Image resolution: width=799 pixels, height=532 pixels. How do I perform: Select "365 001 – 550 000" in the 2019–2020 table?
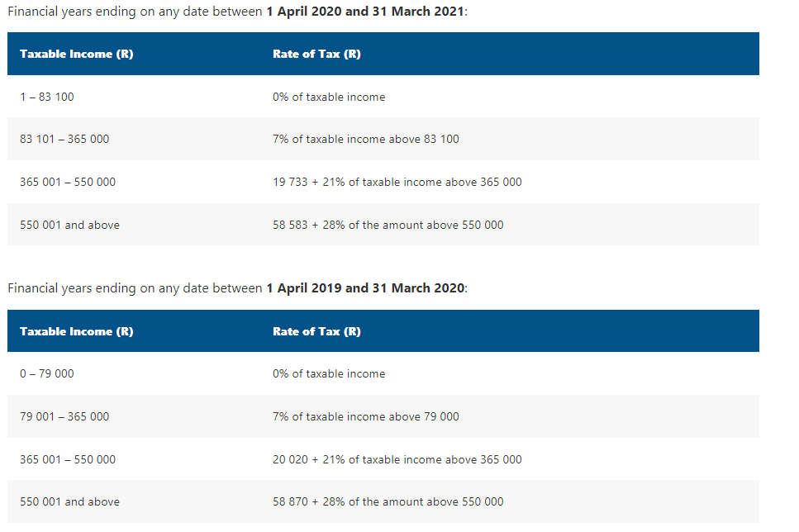(x=68, y=459)
